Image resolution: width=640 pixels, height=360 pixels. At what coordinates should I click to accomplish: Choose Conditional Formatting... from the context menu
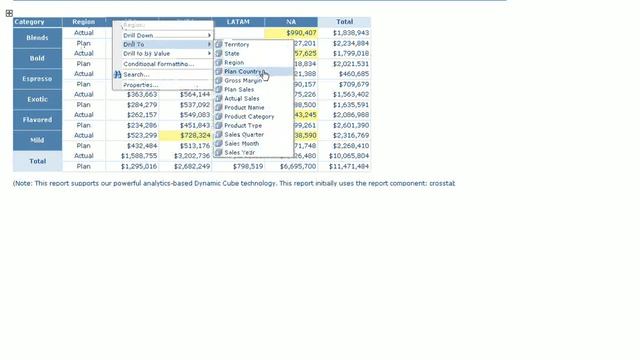click(x=163, y=64)
